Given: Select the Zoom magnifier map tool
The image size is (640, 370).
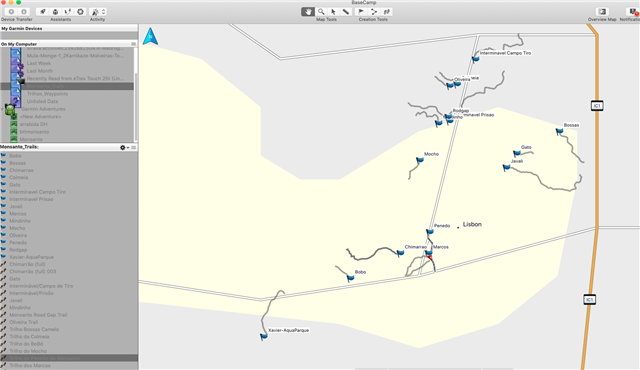Looking at the screenshot, I should (321, 12).
